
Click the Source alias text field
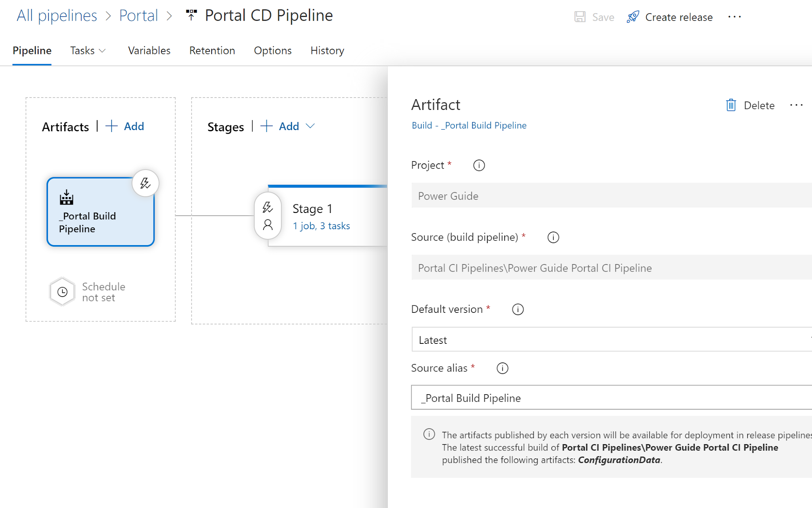coord(611,398)
